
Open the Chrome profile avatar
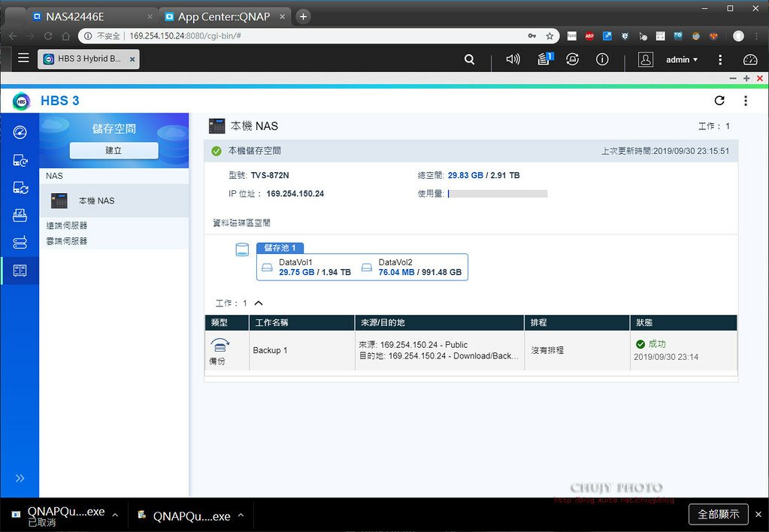point(738,36)
